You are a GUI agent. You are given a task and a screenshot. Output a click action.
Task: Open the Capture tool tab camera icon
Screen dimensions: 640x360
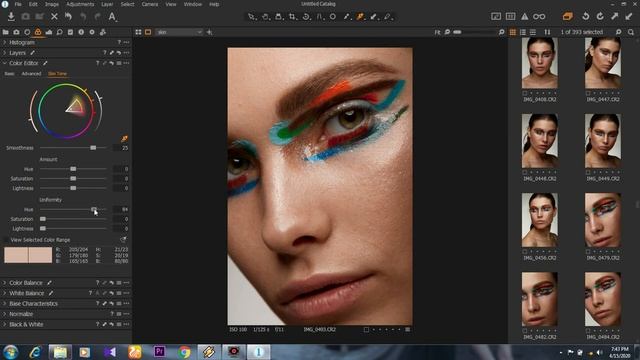coord(16,32)
